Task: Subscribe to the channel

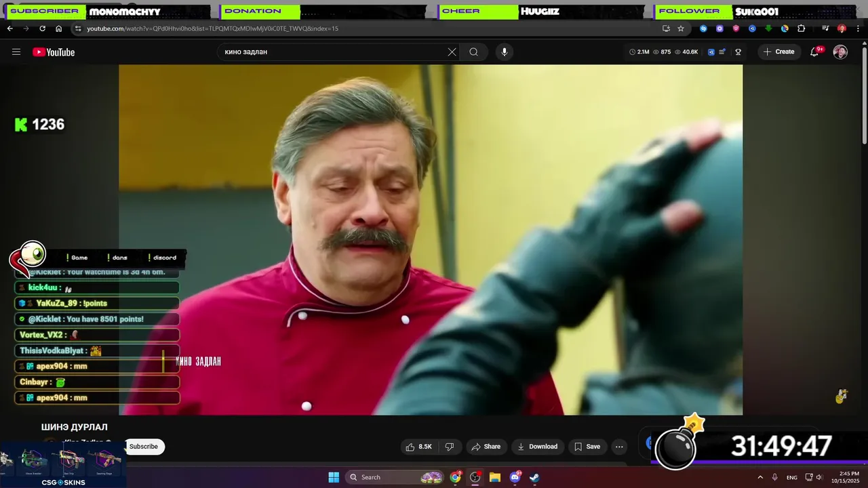Action: coord(144,447)
